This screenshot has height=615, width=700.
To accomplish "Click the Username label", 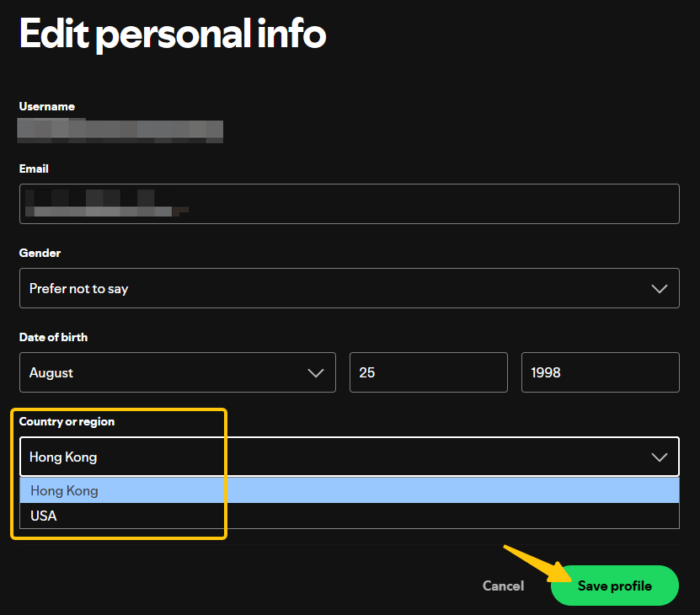I will 46,106.
